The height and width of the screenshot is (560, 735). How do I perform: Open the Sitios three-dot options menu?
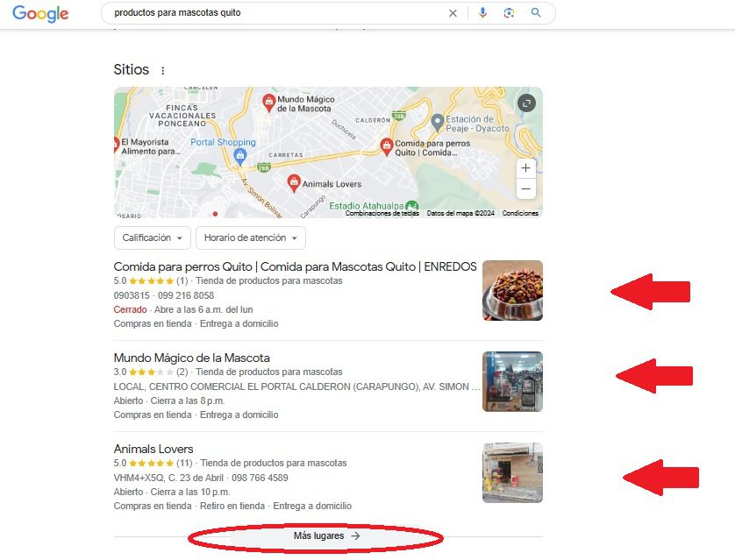[x=162, y=71]
